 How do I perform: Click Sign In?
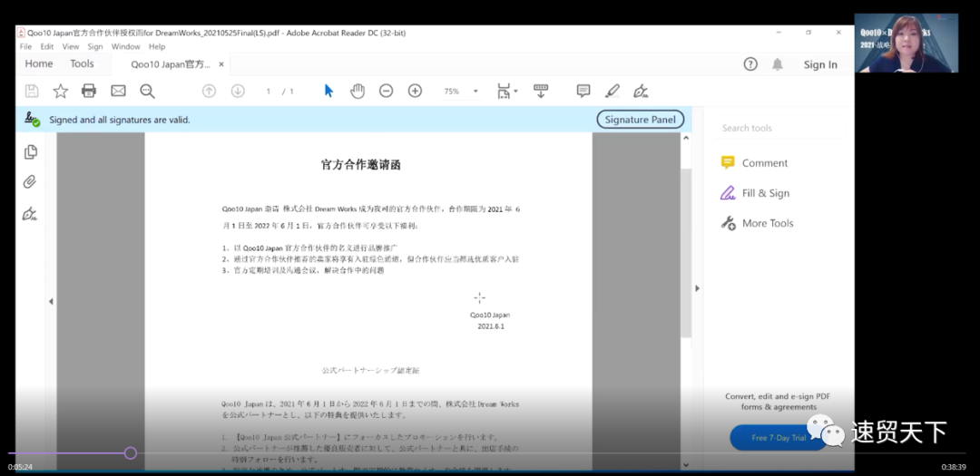pyautogui.click(x=820, y=64)
